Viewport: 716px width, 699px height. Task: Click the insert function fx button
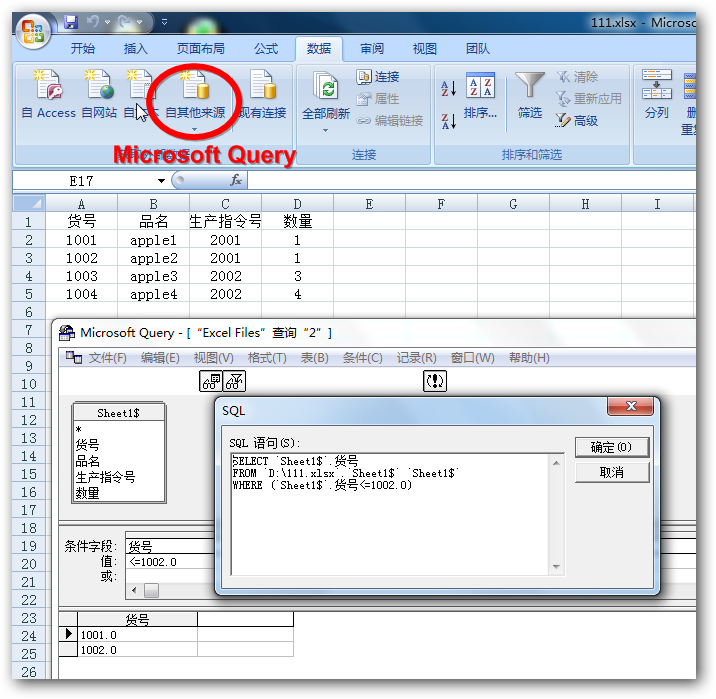236,180
